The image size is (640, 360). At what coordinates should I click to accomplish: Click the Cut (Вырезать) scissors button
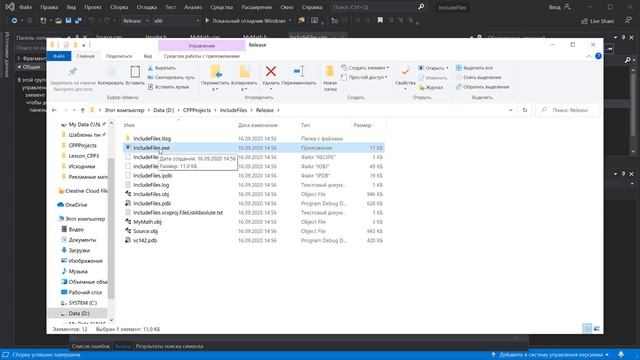point(162,68)
